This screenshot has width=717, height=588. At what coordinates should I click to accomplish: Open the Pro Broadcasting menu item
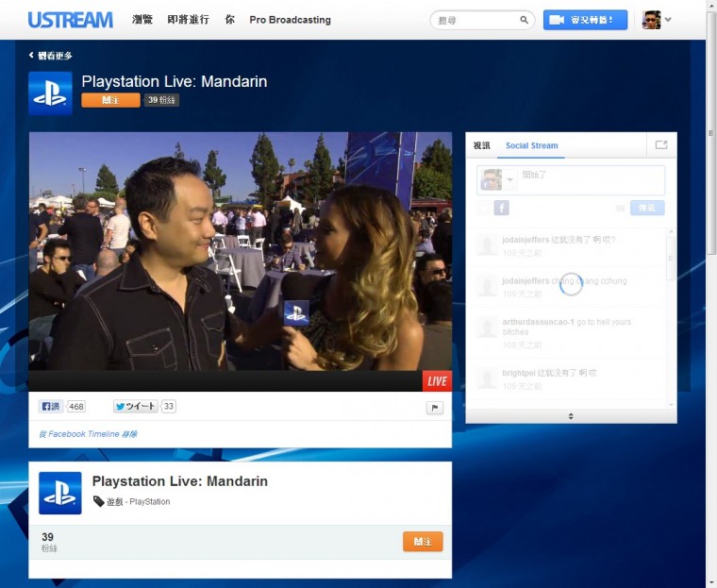click(290, 20)
